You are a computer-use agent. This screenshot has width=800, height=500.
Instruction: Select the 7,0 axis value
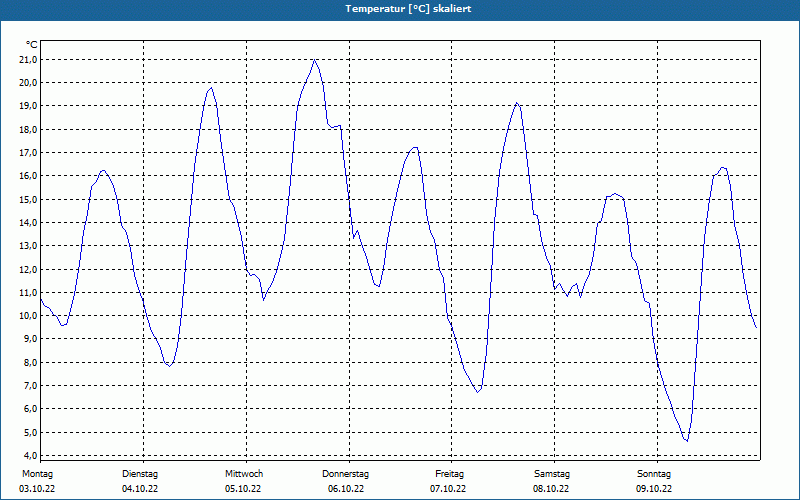[31, 386]
